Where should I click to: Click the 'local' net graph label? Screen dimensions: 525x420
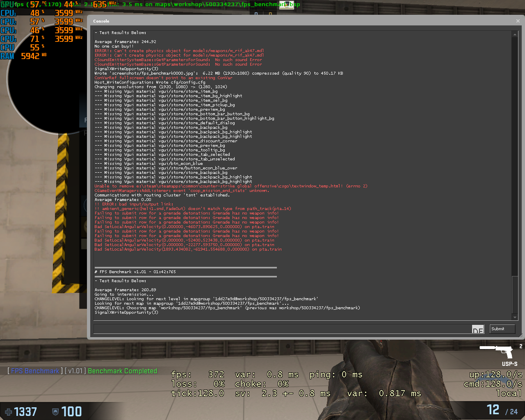tap(509, 393)
